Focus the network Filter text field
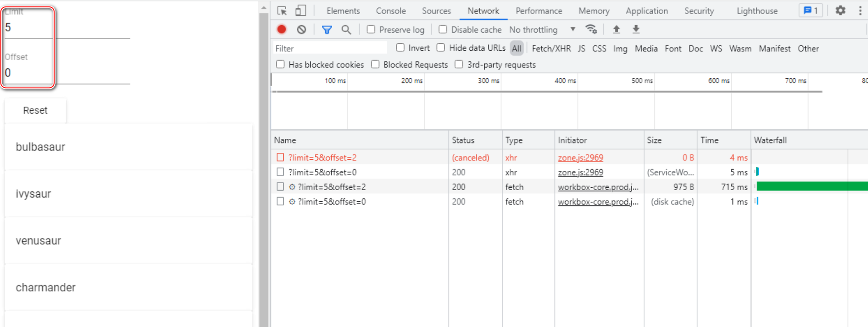 tap(329, 48)
